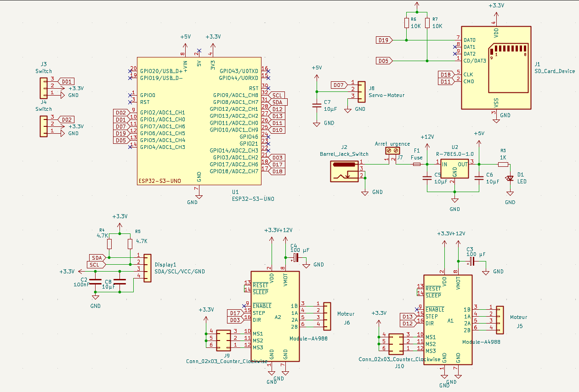Click the D05 label on SD card CD/DAT3 line
This screenshot has height=392, width=579.
coord(384,61)
